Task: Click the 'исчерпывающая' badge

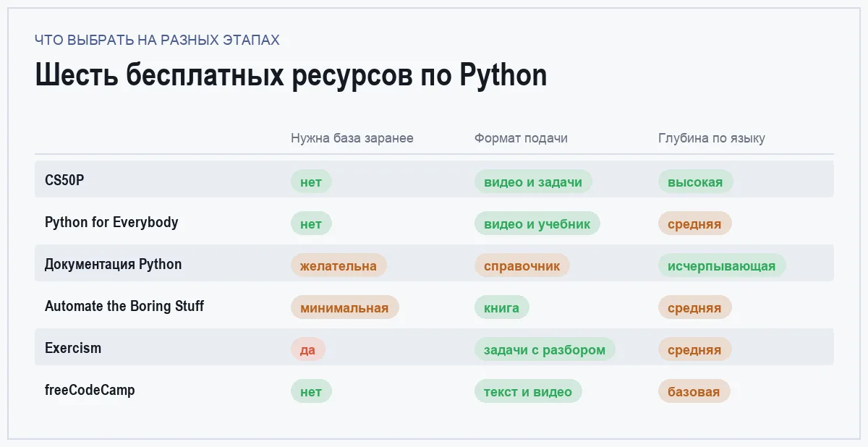Action: [722, 266]
